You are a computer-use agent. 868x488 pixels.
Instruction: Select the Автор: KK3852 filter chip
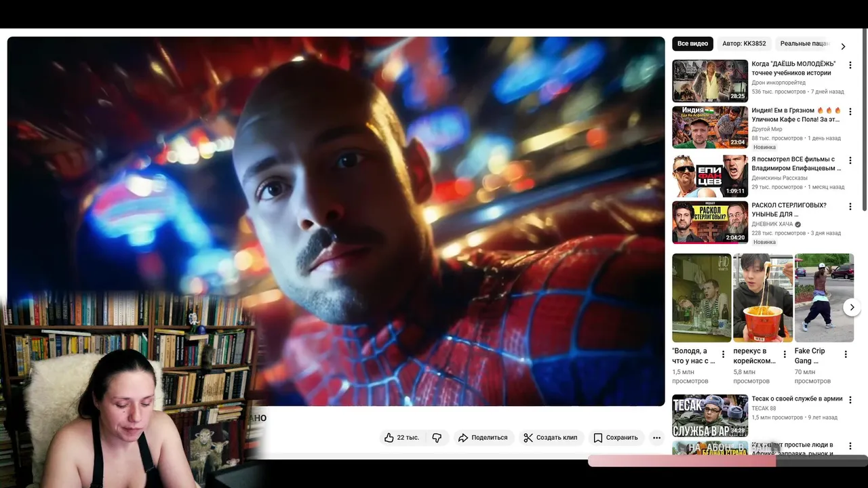pos(744,44)
